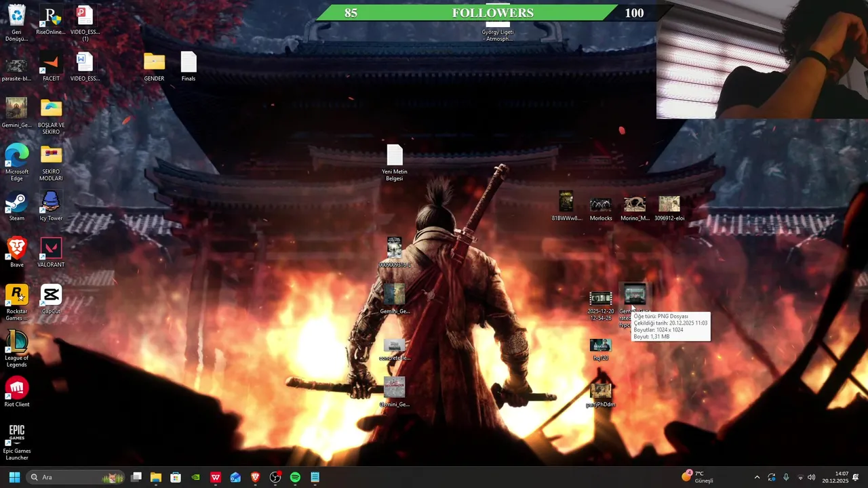Select the VIDEO_ESS (1) file icon
The width and height of the screenshot is (868, 488).
85,22
